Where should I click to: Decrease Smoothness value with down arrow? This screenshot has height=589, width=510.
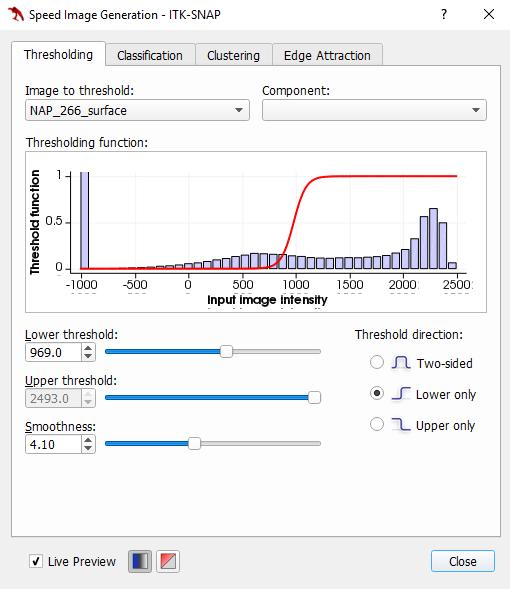(x=88, y=448)
